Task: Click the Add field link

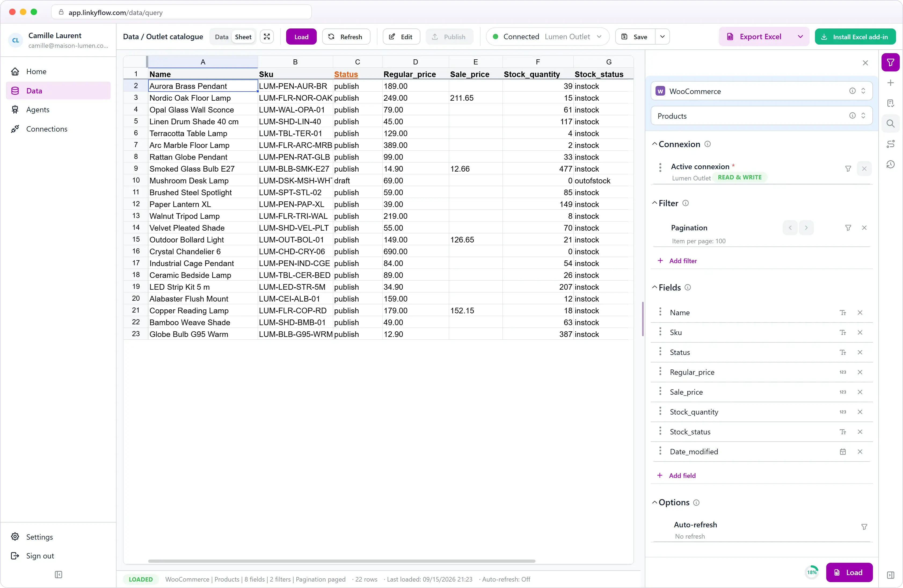Action: [676, 476]
